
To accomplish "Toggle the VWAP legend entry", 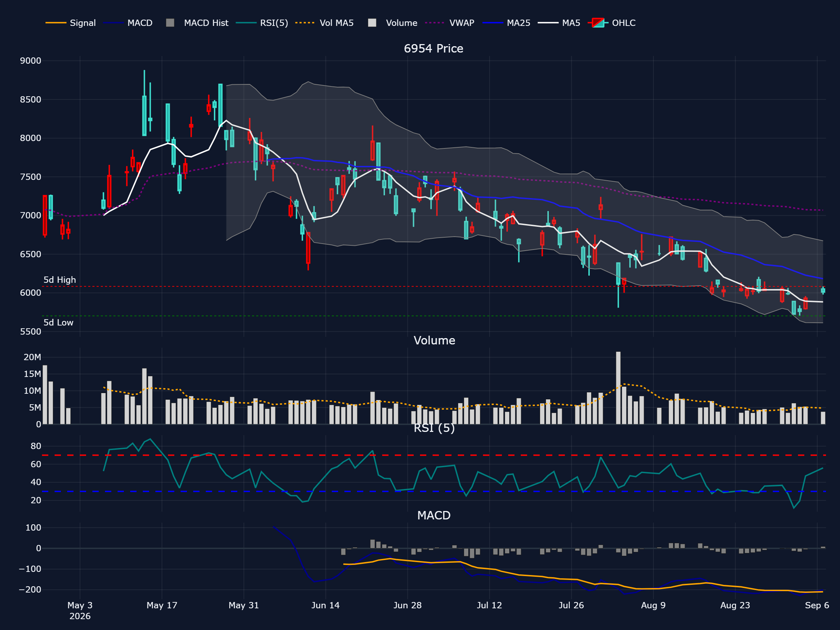I will coord(450,23).
